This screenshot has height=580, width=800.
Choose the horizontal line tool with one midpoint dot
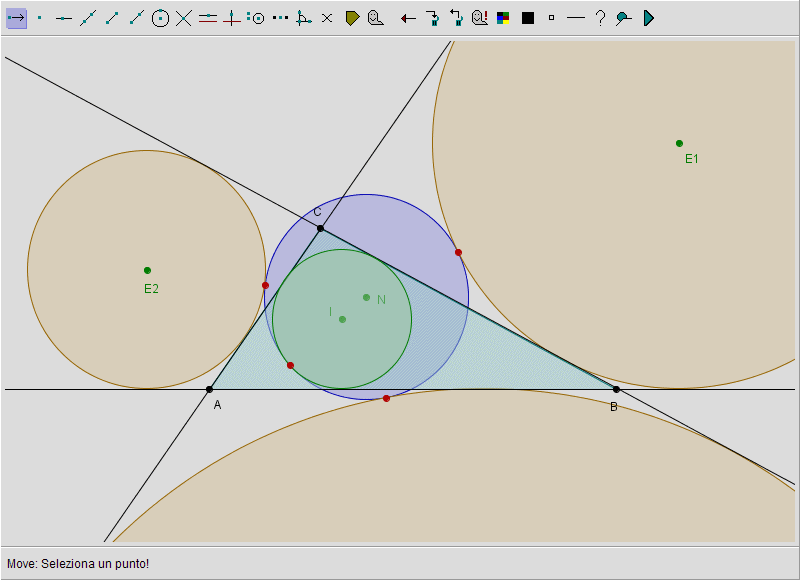click(x=64, y=18)
